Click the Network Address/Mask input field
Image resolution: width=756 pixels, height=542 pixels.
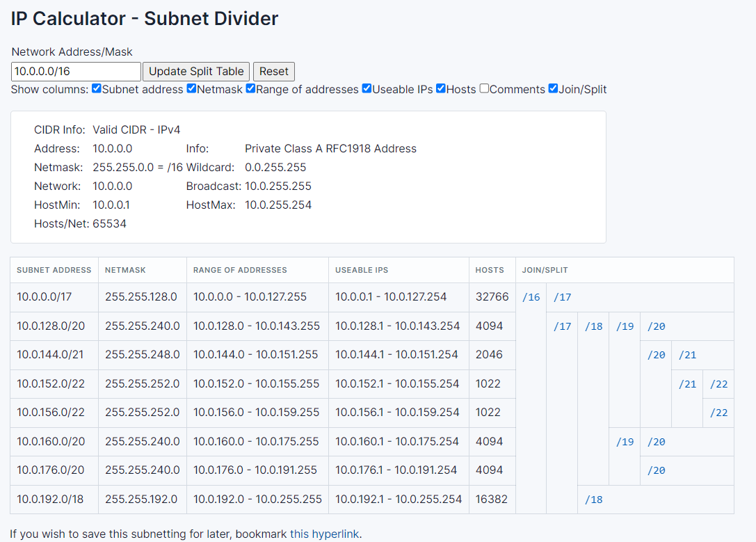[77, 72]
